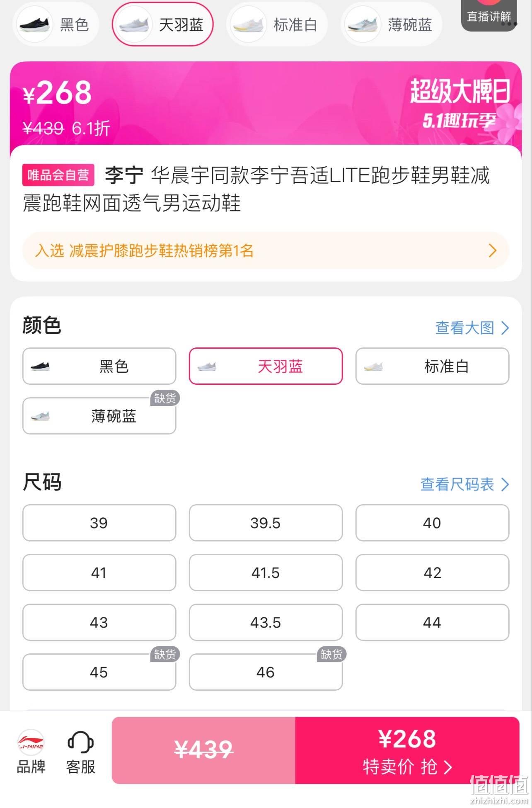
Task: Open 查看大图 to view large images
Action: tap(472, 328)
